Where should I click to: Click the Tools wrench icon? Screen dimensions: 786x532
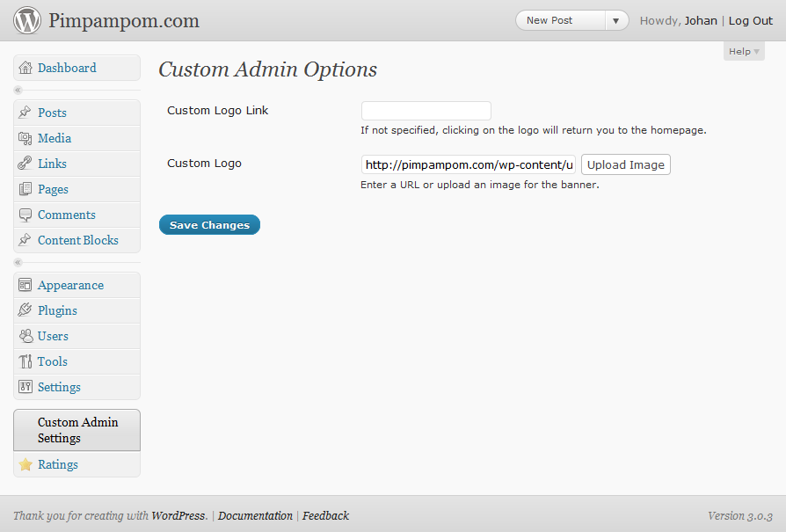(x=25, y=361)
